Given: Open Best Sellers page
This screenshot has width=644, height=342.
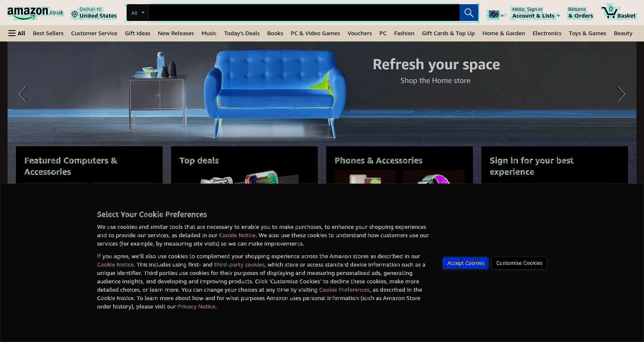Looking at the screenshot, I should coord(48,33).
